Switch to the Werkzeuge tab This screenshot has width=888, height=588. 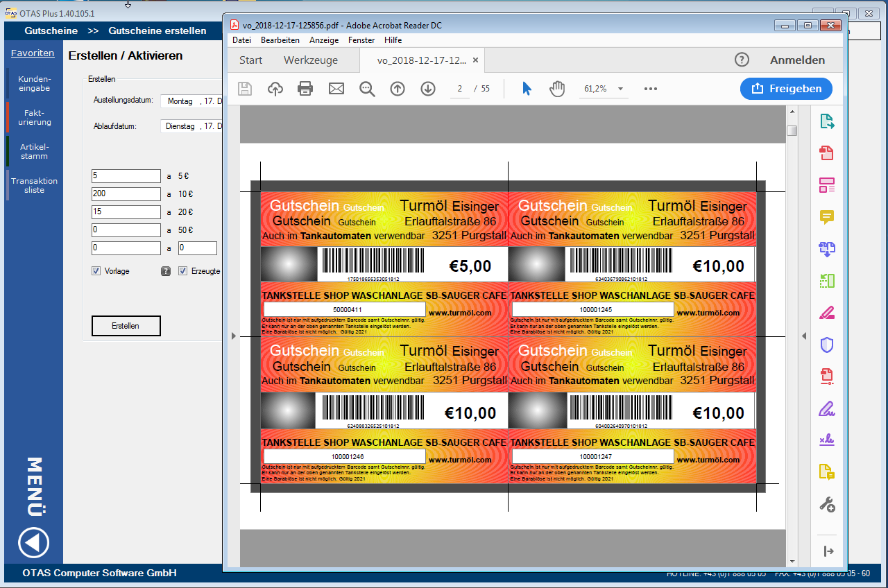click(311, 60)
